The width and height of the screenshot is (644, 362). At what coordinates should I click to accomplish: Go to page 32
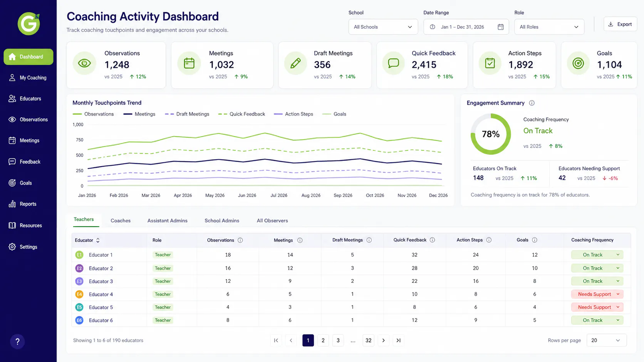tap(369, 340)
